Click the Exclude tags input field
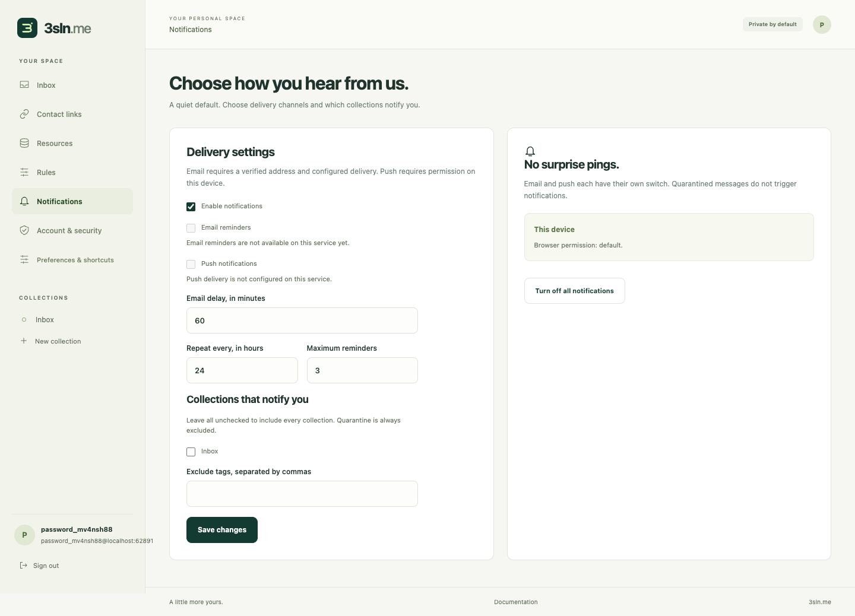855x616 pixels. pos(302,494)
